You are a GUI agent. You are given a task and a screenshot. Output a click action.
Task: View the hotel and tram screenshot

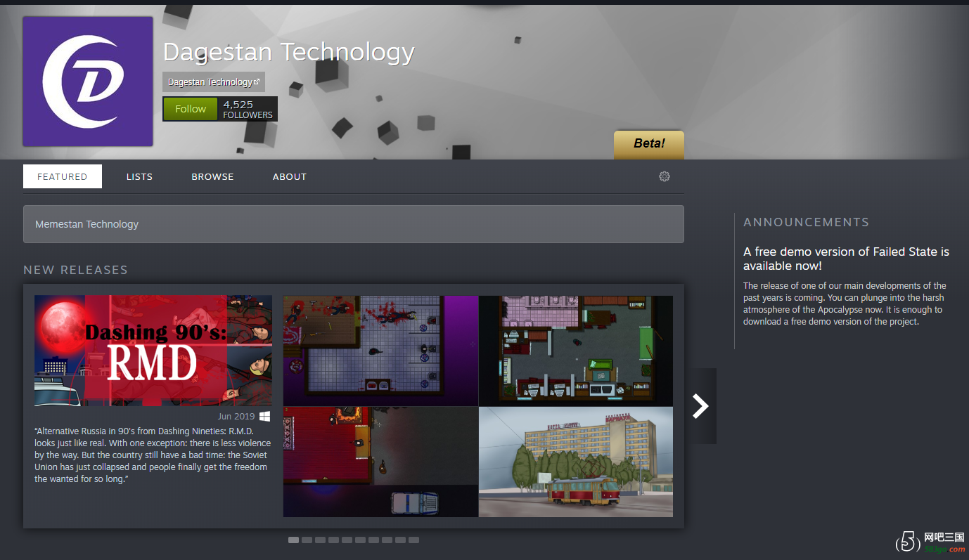pos(576,462)
